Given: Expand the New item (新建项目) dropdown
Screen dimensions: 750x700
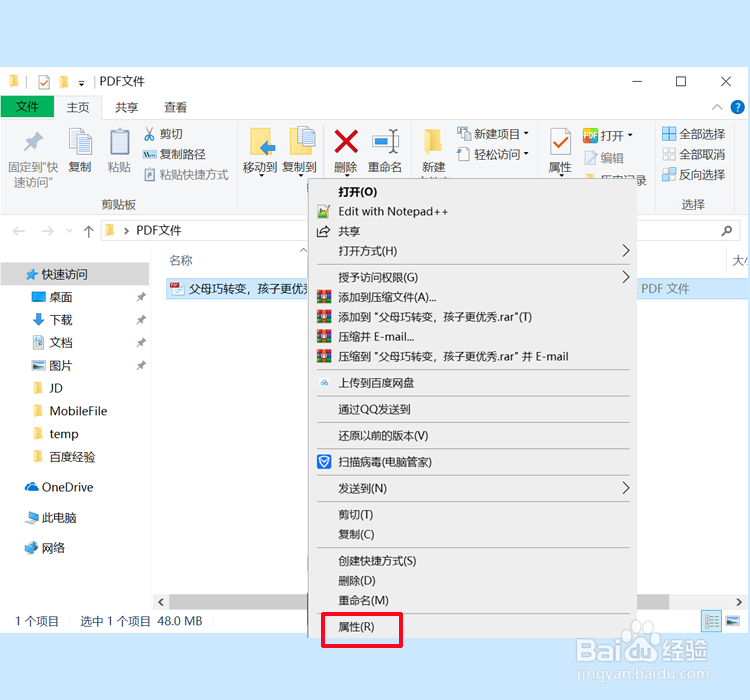Looking at the screenshot, I should click(x=526, y=133).
